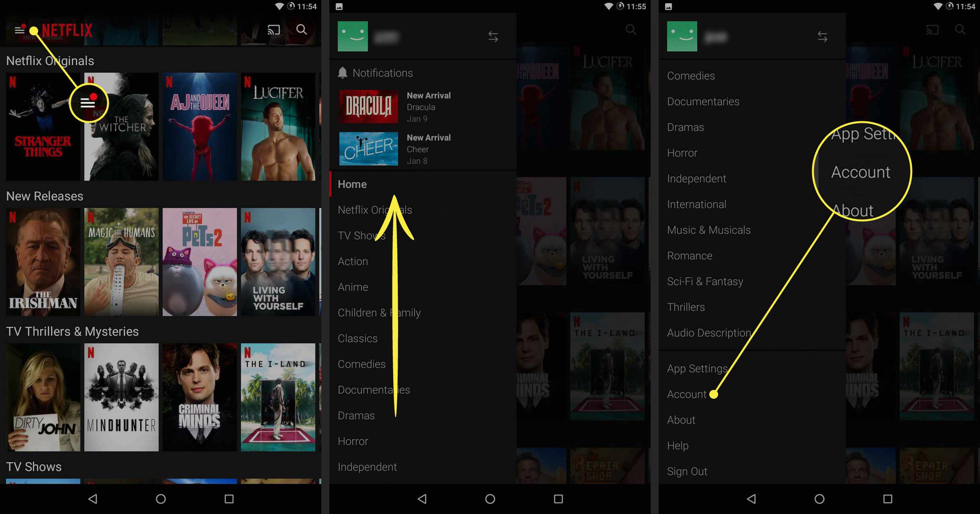980x514 pixels.
Task: Open The Irishman poster
Action: [43, 262]
